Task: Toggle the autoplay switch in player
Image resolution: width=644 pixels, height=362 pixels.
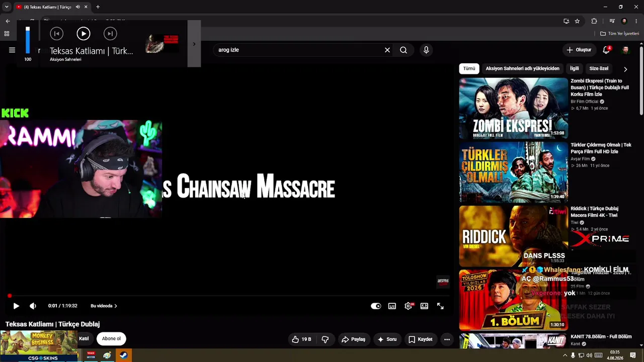Action: point(376,306)
